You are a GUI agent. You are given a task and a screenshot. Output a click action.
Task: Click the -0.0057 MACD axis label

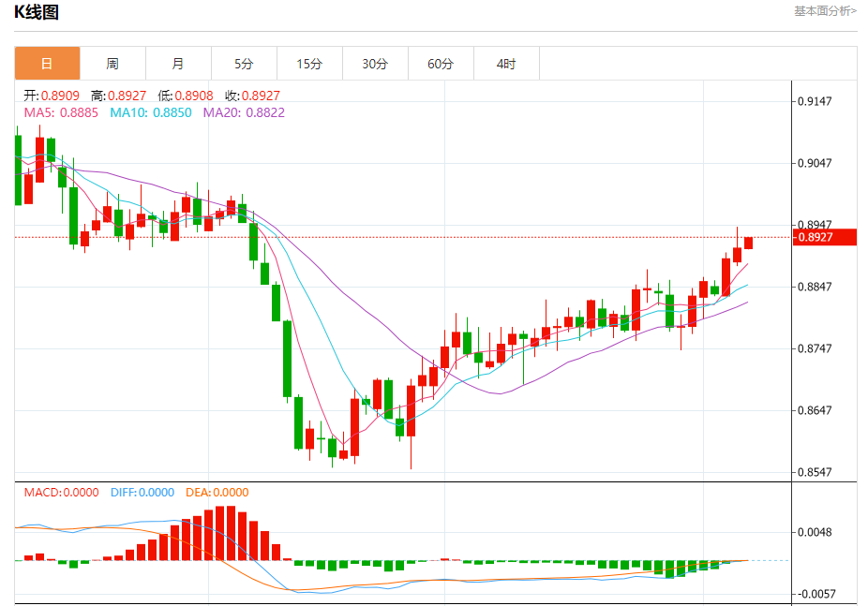pyautogui.click(x=816, y=594)
